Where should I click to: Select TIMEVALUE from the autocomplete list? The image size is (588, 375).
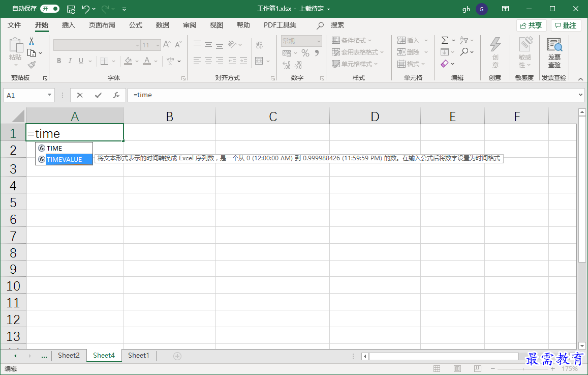(64, 160)
